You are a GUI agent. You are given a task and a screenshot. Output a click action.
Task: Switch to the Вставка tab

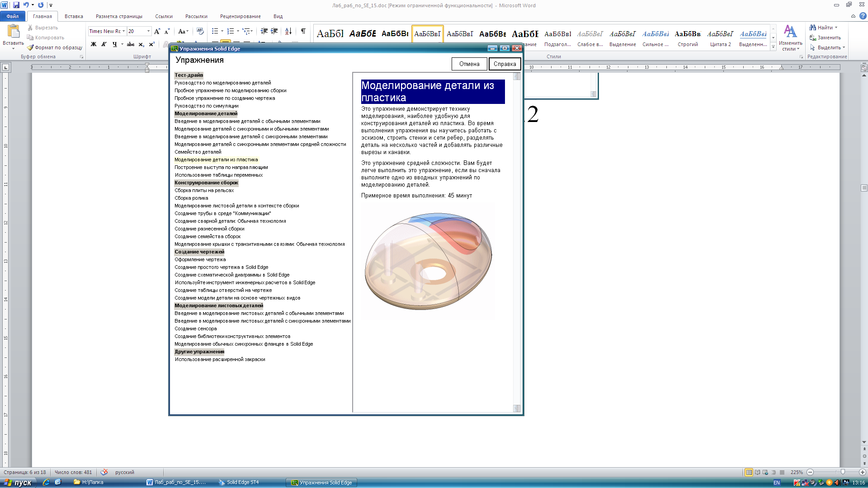click(x=74, y=16)
